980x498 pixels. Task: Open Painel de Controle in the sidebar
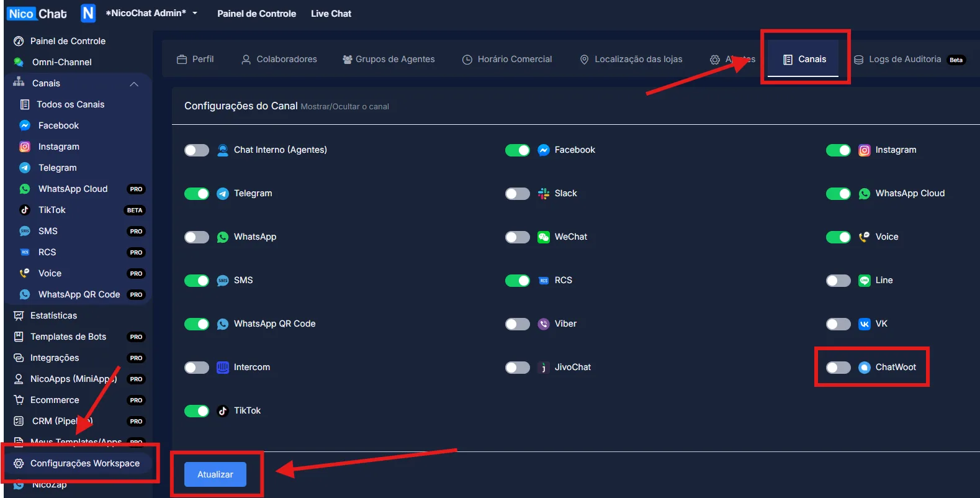(x=68, y=41)
